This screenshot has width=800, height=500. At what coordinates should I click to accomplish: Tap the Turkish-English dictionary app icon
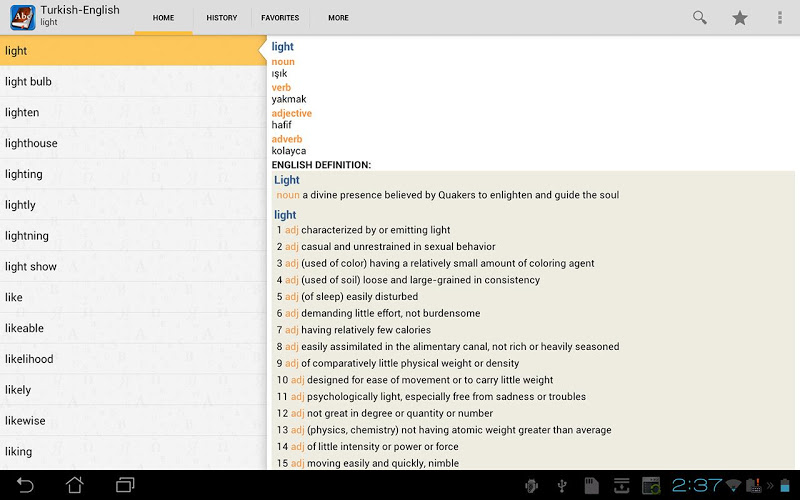point(20,17)
